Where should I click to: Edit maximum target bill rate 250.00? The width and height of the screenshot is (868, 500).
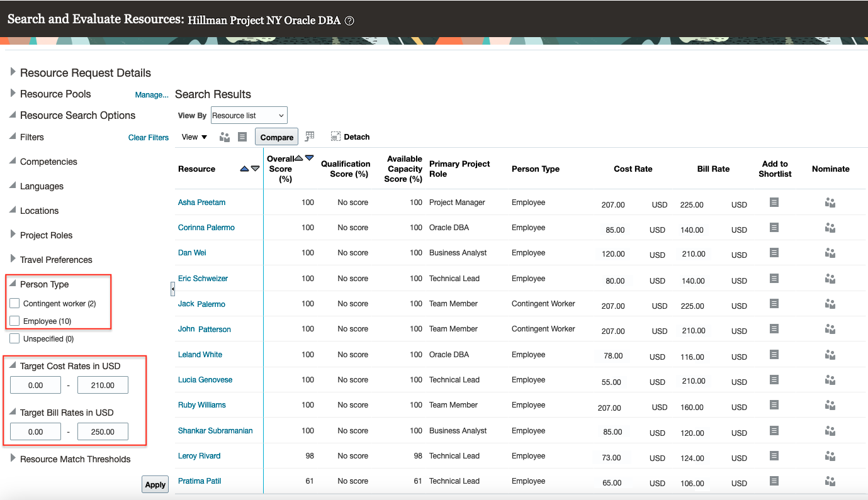103,431
